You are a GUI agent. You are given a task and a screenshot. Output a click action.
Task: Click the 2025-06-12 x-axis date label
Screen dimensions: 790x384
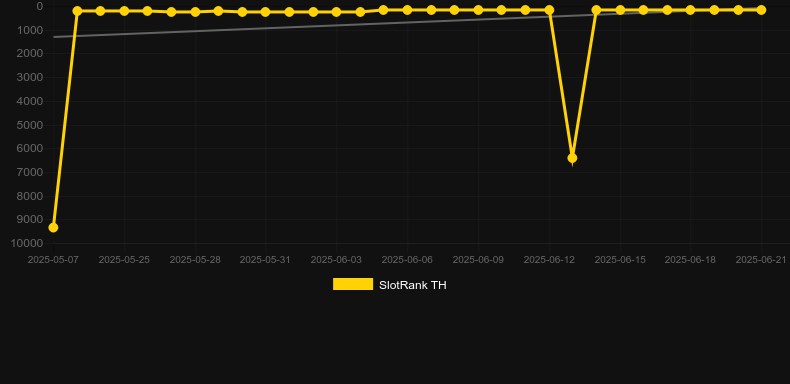[x=549, y=260]
